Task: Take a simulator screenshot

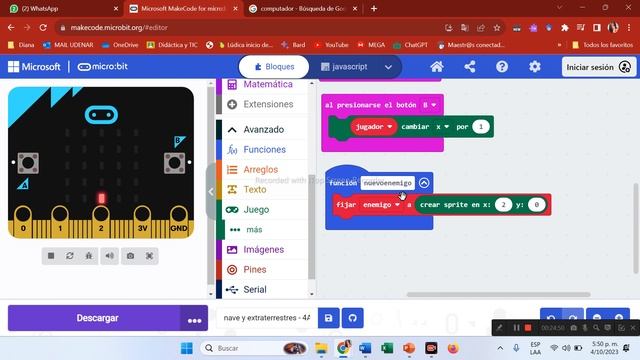Action: click(x=130, y=256)
